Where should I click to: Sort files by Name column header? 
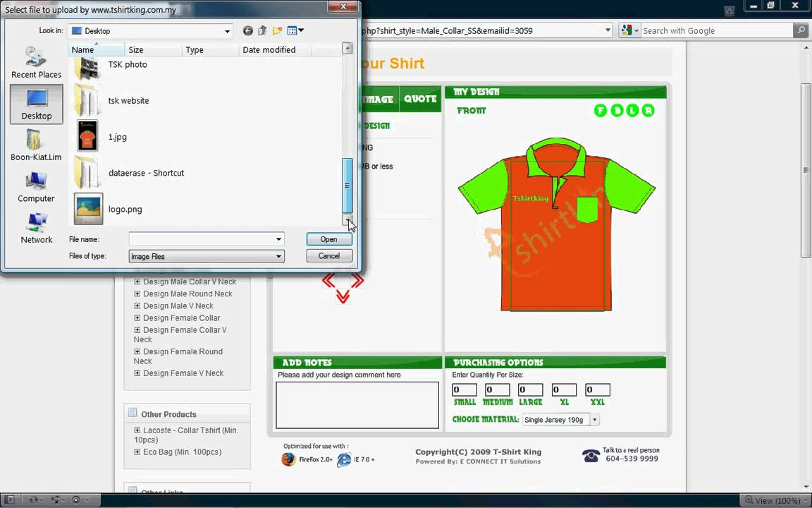click(x=97, y=50)
